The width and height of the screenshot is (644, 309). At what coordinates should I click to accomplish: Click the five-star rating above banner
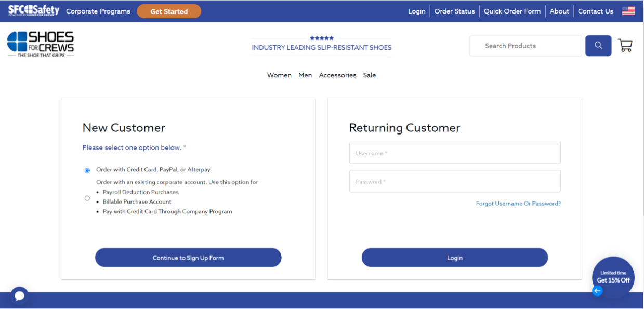coord(322,38)
